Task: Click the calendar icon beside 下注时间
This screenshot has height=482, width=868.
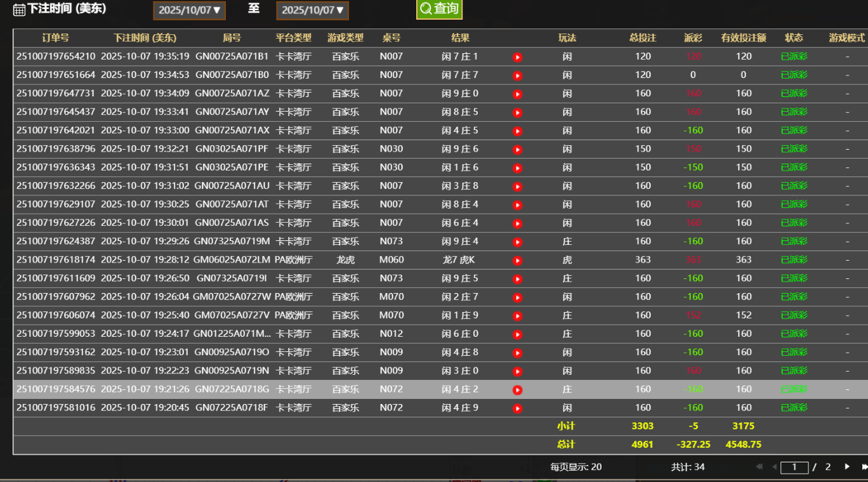Action: tap(19, 10)
